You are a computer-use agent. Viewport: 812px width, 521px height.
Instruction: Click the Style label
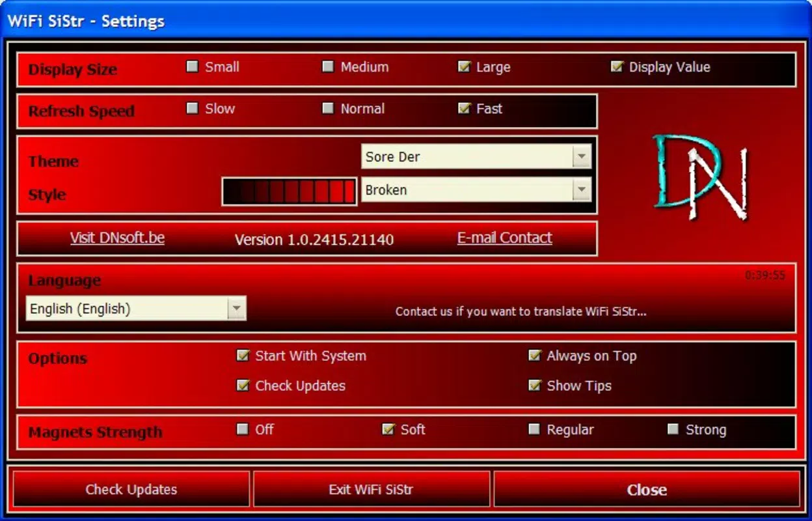pos(47,195)
